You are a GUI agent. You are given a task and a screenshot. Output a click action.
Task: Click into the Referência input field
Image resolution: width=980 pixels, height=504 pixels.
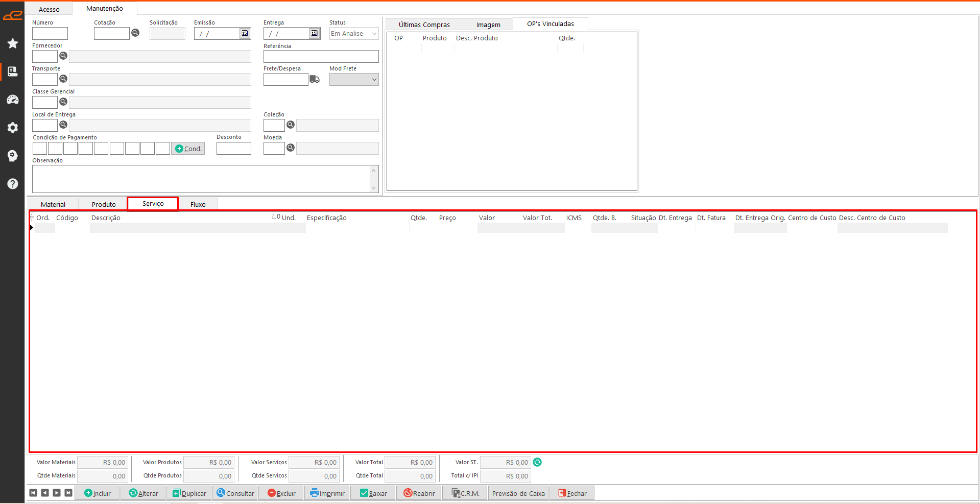(321, 56)
